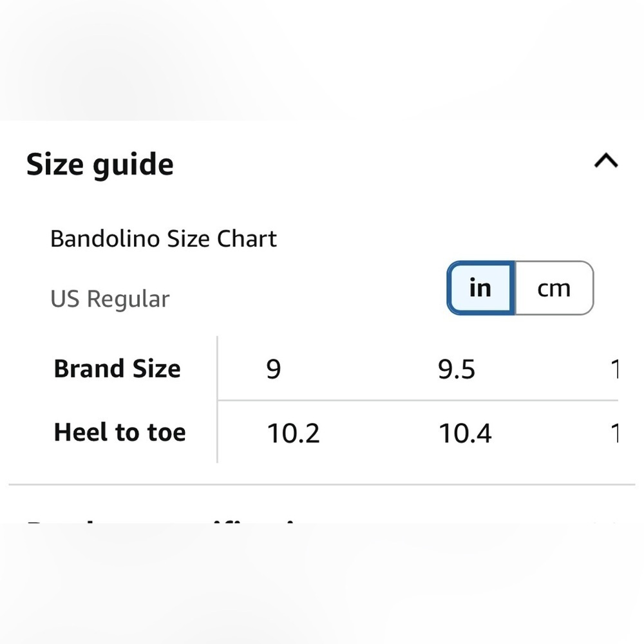Select brand size 9 cell
The image size is (644, 644).
274,369
